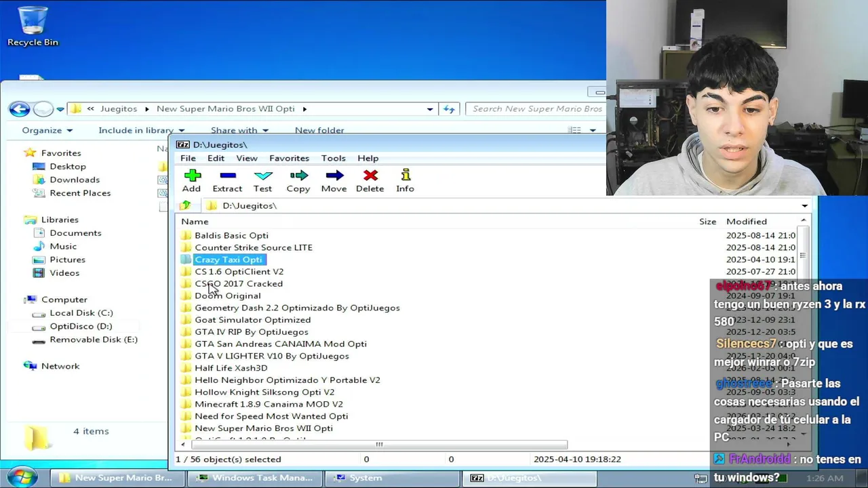Sort 7-Zip list by Name column
Viewport: 868px width, 488px height.
point(195,222)
